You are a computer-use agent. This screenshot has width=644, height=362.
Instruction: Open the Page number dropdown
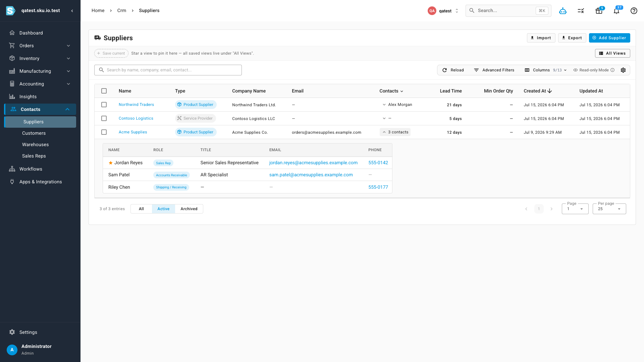(x=575, y=209)
